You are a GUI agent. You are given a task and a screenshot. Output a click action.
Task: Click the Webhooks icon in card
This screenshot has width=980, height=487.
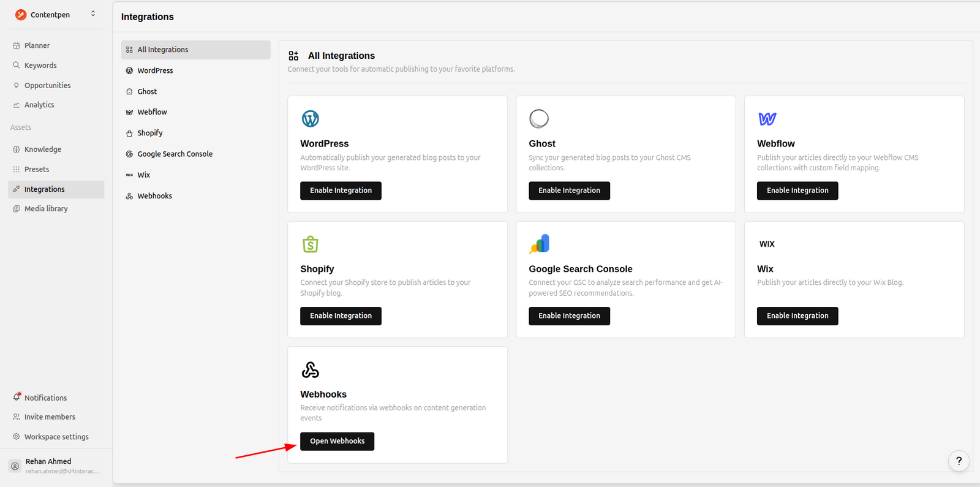click(311, 370)
